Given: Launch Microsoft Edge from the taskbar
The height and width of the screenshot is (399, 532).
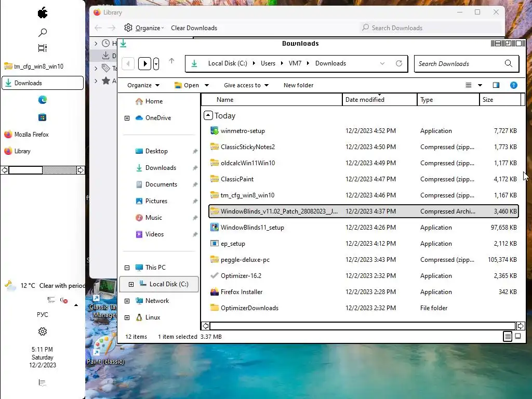Looking at the screenshot, I should tap(43, 100).
